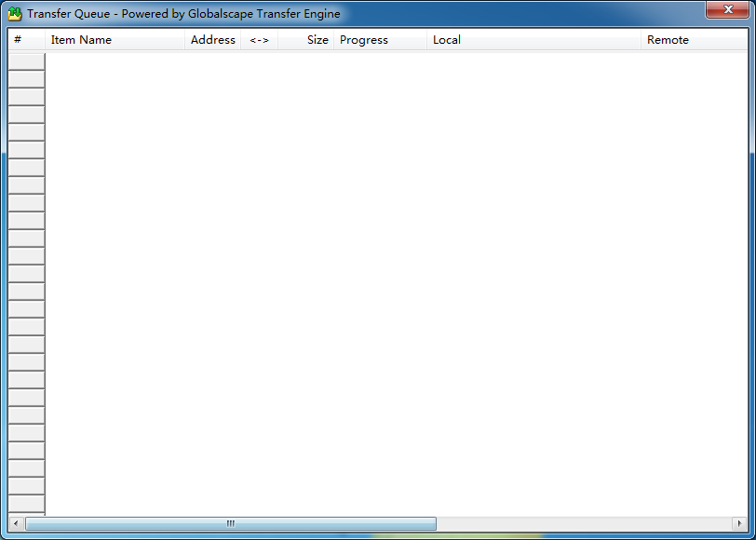Screen dimensions: 756x540
Task: Select the third row header cell under #
Action: point(26,97)
